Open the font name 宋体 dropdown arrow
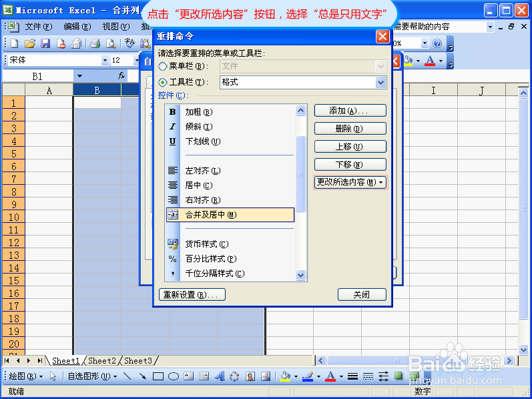This screenshot has width=532, height=399. tap(105, 61)
